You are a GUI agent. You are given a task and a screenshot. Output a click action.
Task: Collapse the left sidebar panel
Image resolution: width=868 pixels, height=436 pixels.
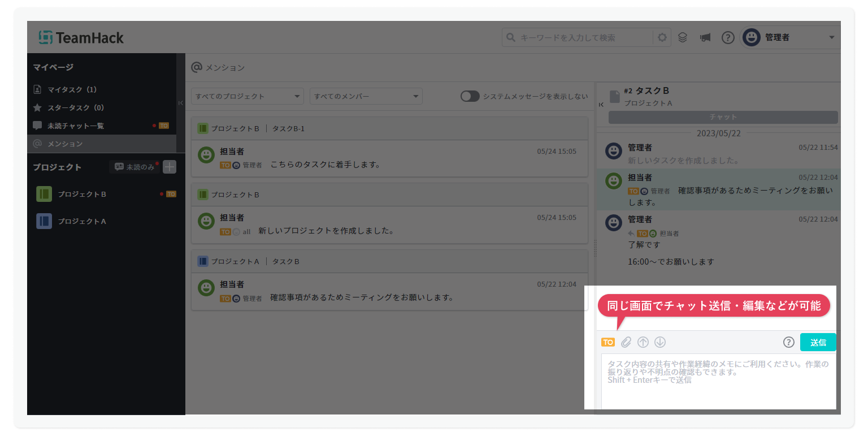(181, 103)
